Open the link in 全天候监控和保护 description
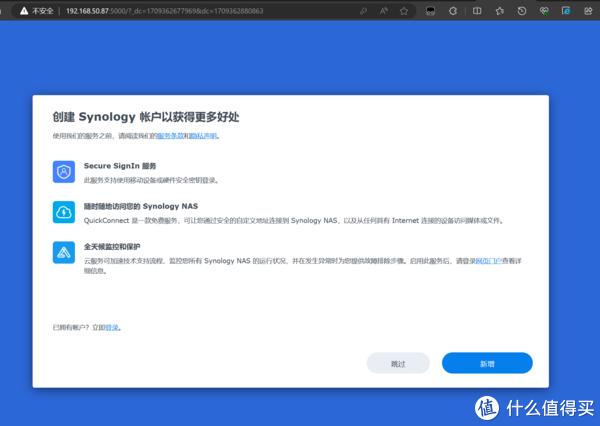Image resolution: width=600 pixels, height=426 pixels. 488,261
